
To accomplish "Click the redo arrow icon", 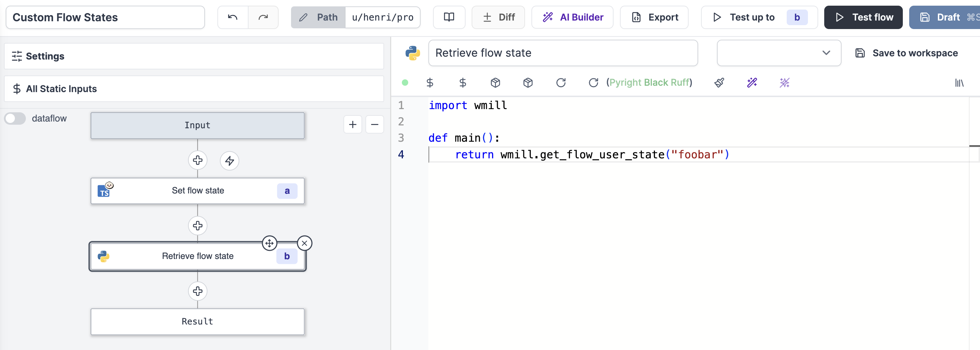I will (263, 17).
